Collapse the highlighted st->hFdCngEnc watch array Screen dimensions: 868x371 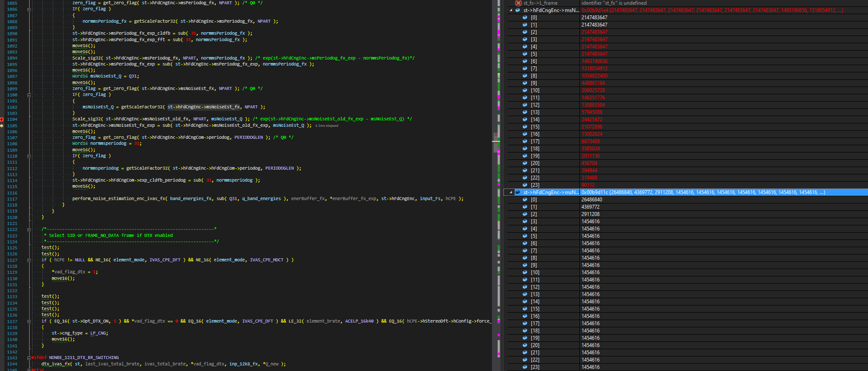[x=511, y=192]
